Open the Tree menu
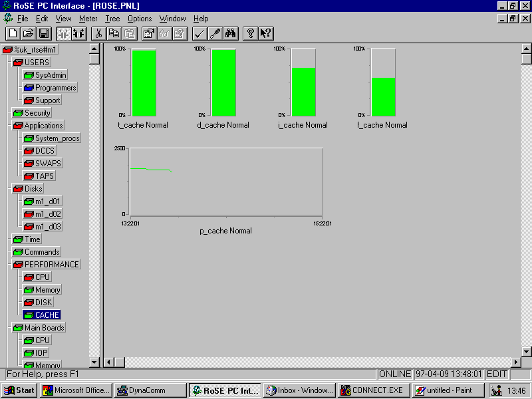 click(x=112, y=19)
